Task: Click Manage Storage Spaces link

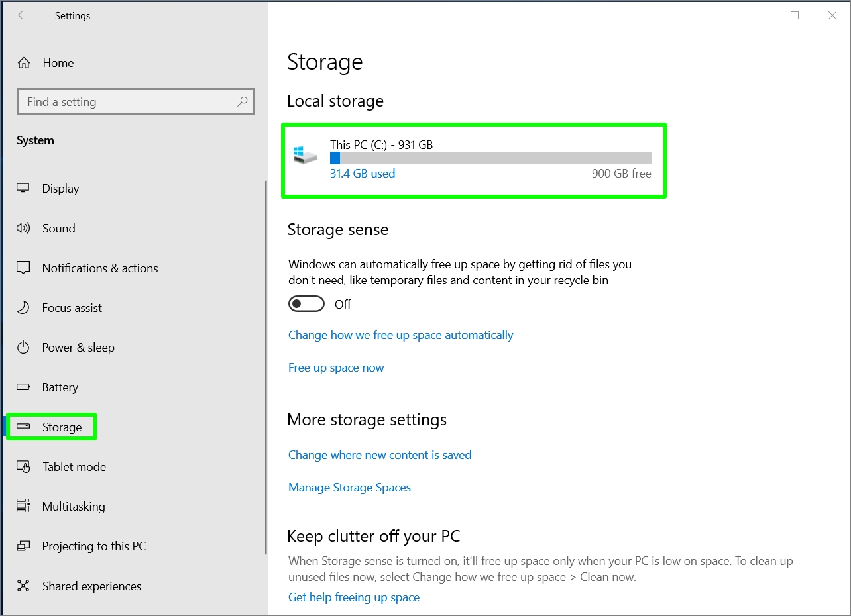Action: click(x=349, y=488)
